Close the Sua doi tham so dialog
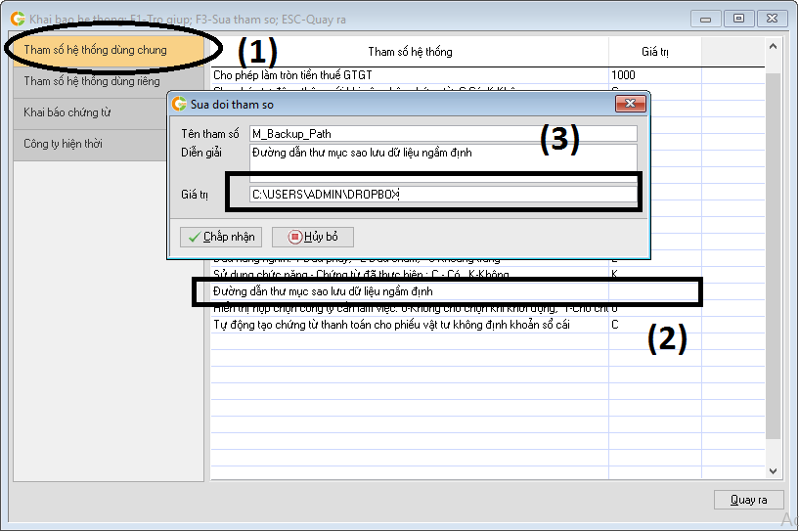The width and height of the screenshot is (799, 532). pyautogui.click(x=631, y=103)
